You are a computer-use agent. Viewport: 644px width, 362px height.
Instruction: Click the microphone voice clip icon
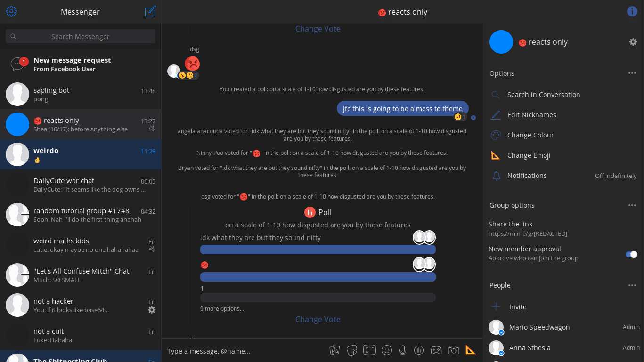point(403,350)
